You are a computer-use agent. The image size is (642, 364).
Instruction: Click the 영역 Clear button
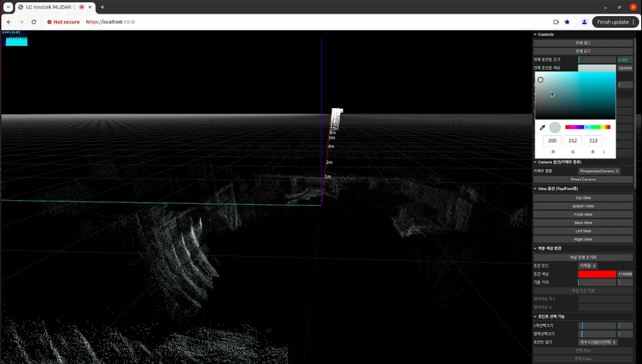point(583,359)
